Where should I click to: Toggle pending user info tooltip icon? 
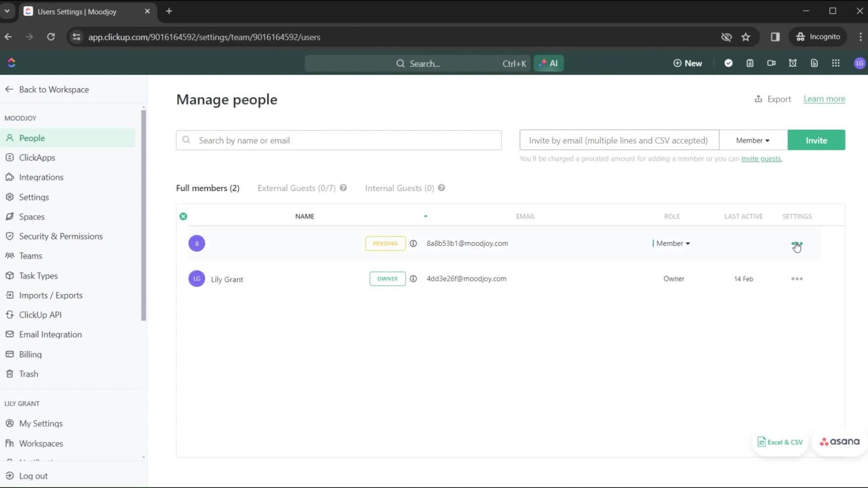click(413, 243)
